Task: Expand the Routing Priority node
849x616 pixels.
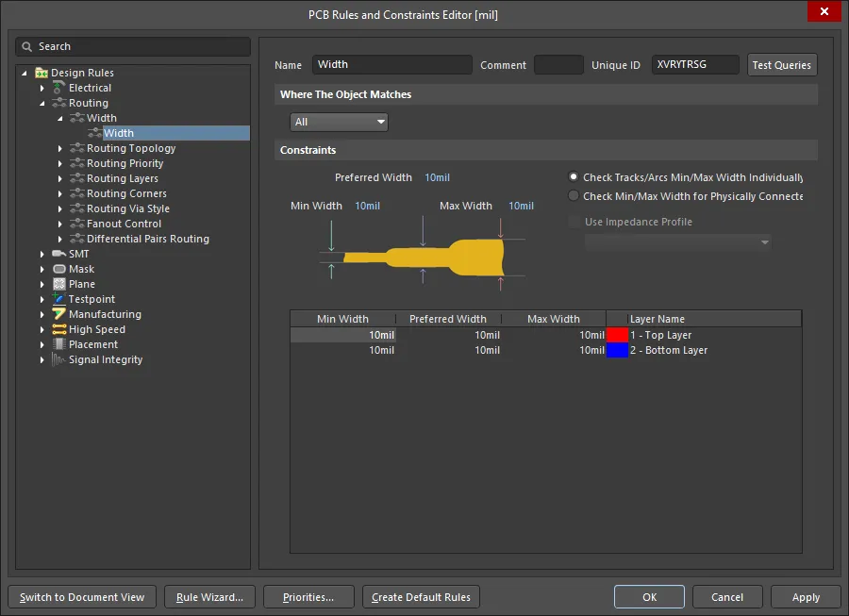Action: 60,163
